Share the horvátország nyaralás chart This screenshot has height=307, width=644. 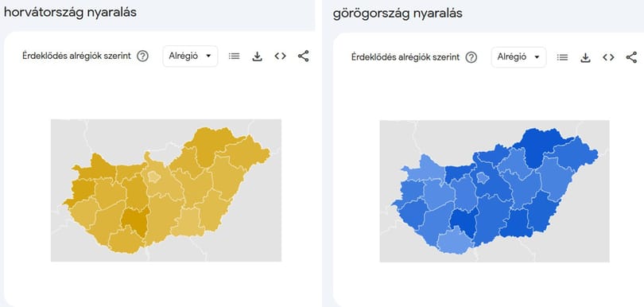click(303, 56)
